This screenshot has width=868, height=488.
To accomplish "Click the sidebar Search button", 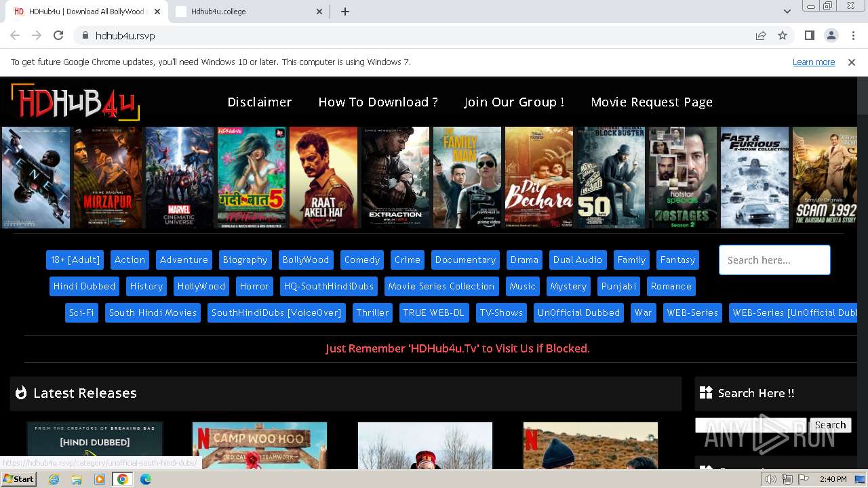I will pyautogui.click(x=830, y=425).
